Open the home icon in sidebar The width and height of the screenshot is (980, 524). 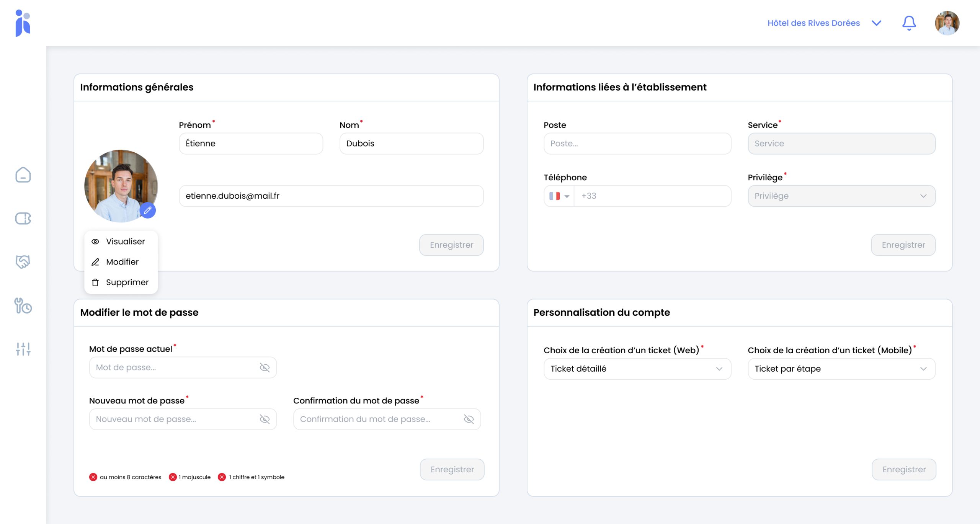click(23, 175)
